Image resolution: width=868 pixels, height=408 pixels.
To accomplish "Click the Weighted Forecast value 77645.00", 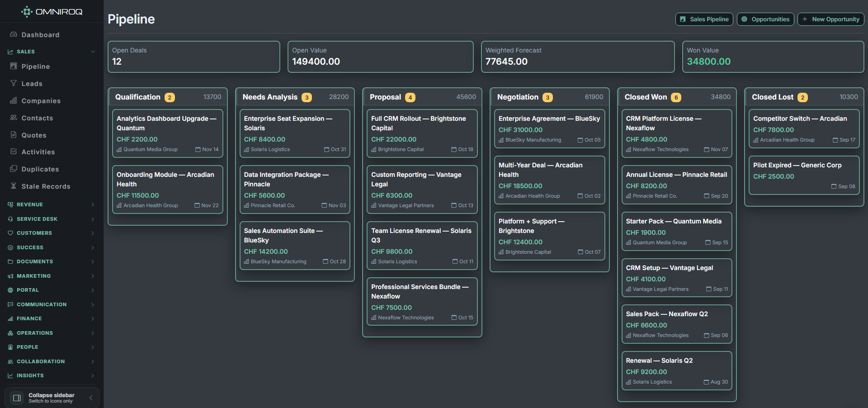I will (x=506, y=62).
